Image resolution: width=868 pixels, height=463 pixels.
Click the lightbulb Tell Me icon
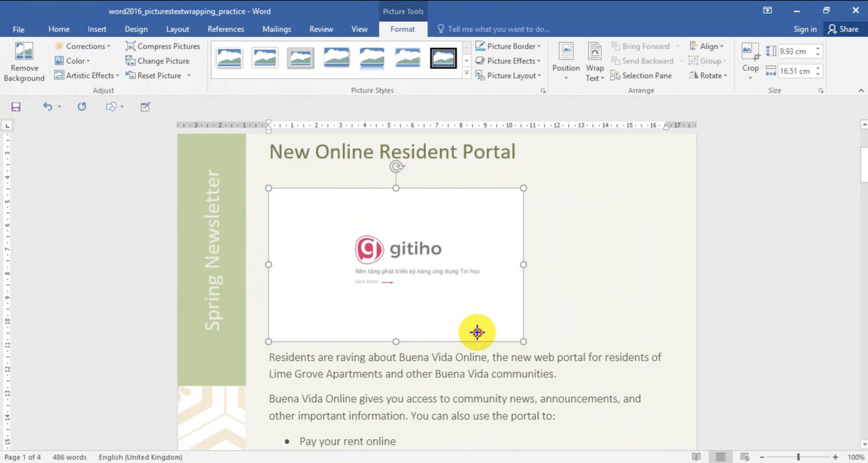point(441,29)
